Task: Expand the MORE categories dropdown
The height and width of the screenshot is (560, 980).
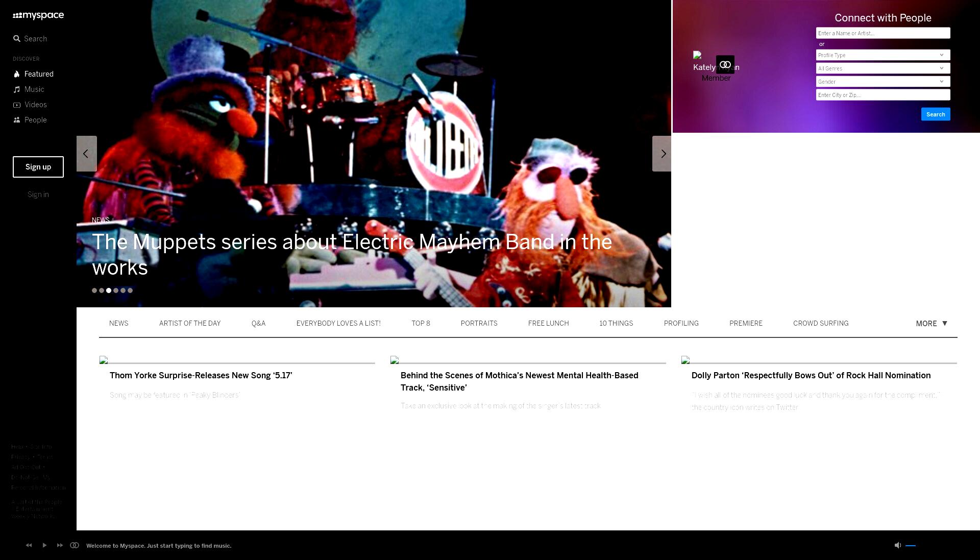Action: [932, 324]
